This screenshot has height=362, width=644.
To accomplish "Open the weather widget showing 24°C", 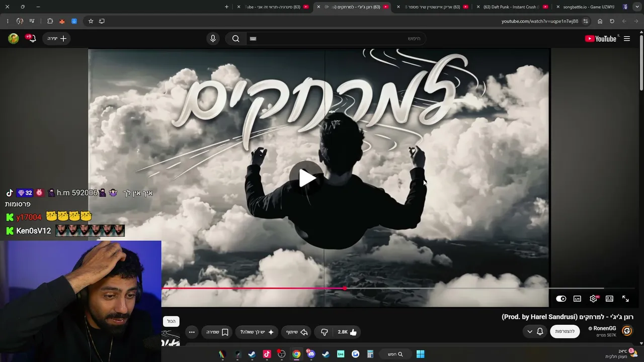I will point(622,354).
